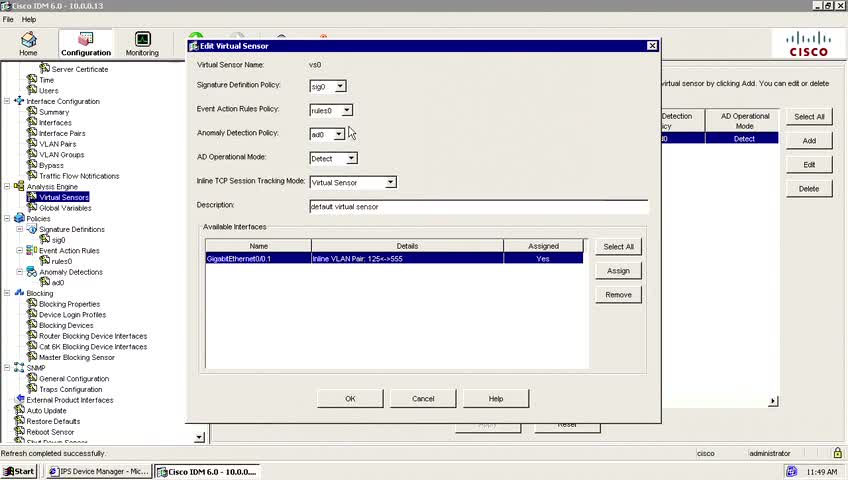This screenshot has height=480, width=848.
Task: Click the system tray icon near clock
Action: click(x=791, y=471)
